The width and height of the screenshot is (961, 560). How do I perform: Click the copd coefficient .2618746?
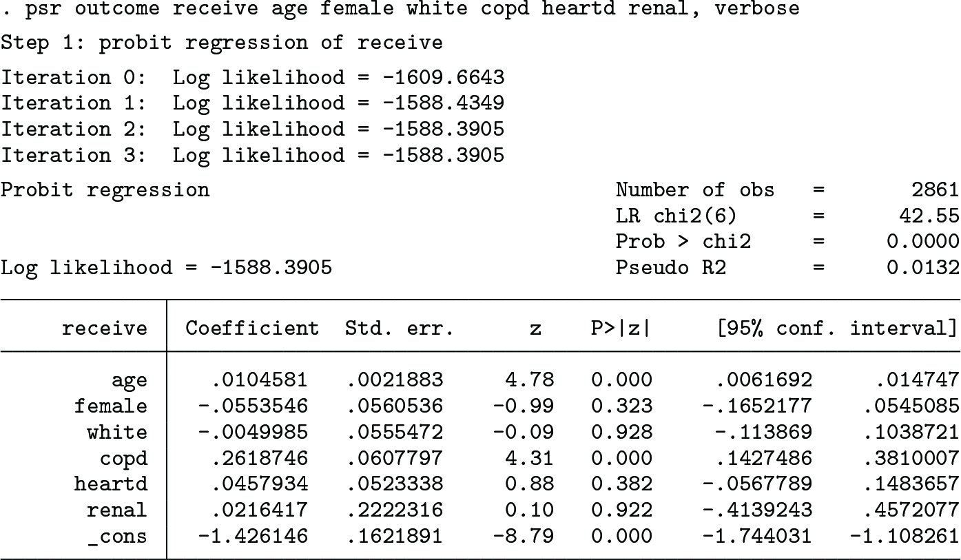(258, 459)
